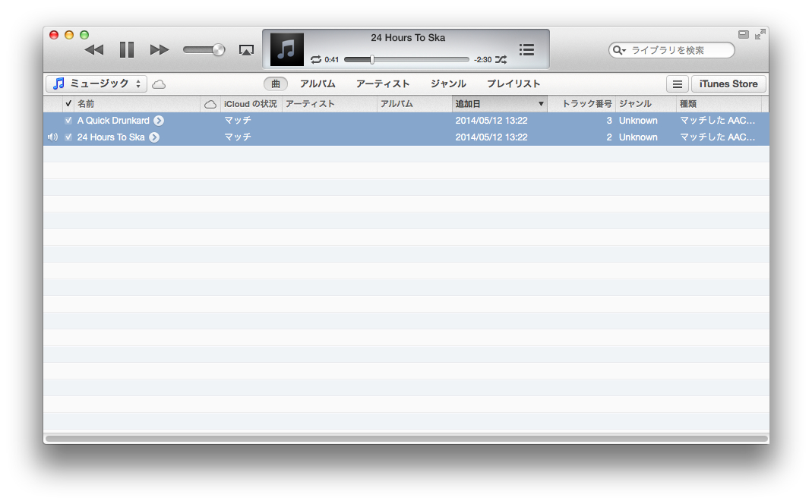This screenshot has width=812, height=504.
Task: Skip to next track with fast-forward
Action: [159, 49]
